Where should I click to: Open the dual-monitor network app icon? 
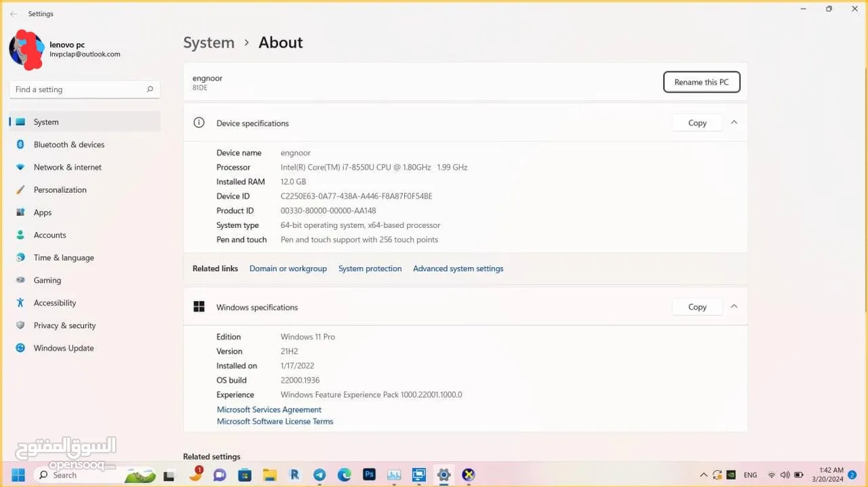(419, 475)
